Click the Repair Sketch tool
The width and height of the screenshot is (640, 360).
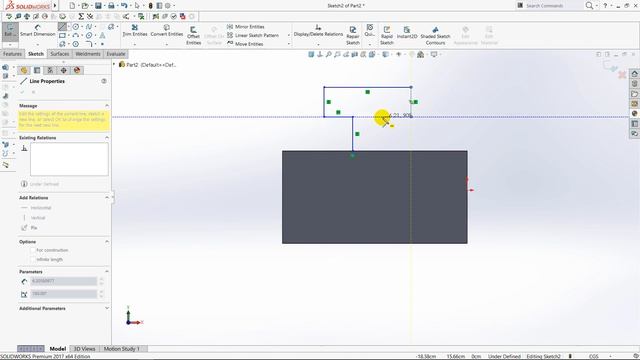click(x=353, y=35)
